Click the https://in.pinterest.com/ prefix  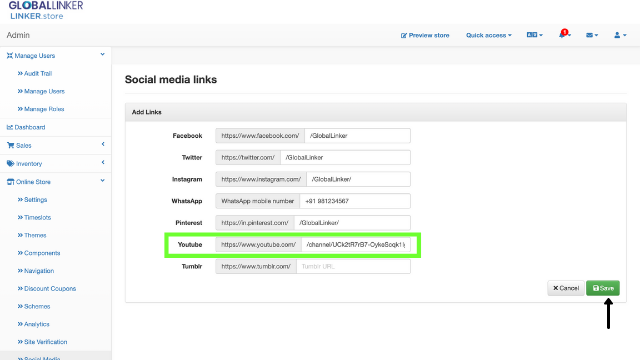click(x=255, y=223)
